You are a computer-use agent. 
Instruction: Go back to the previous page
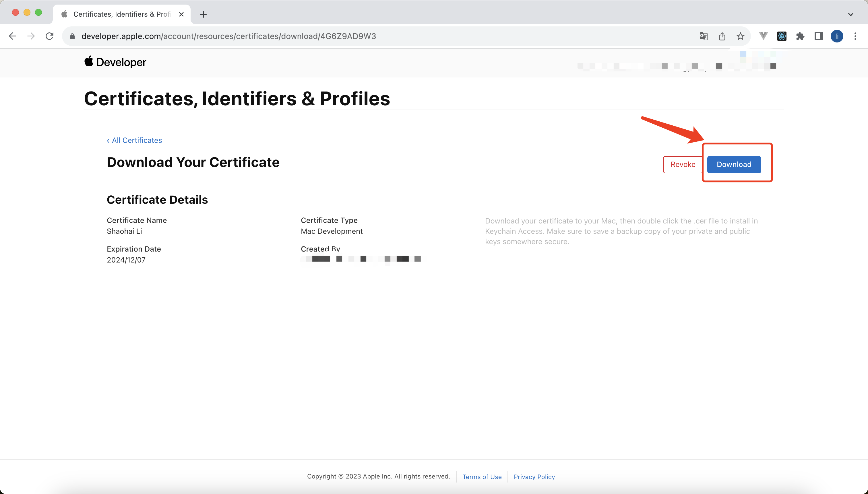(13, 36)
